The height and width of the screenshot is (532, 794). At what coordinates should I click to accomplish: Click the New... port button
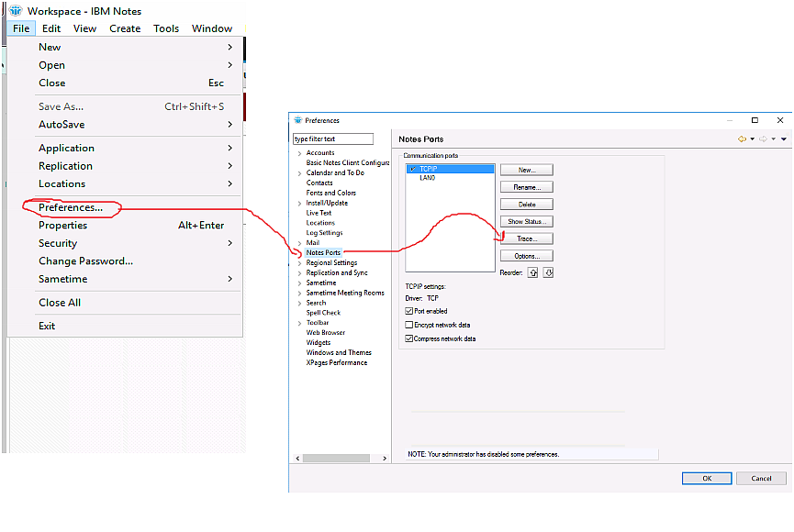pyautogui.click(x=527, y=170)
